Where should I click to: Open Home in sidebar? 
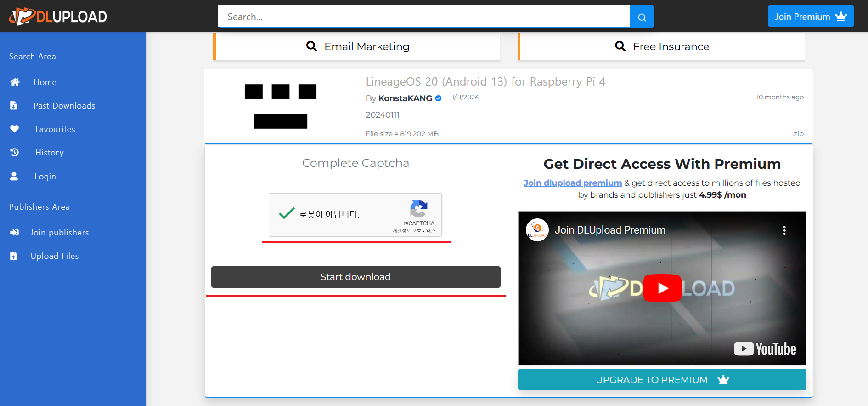click(45, 82)
